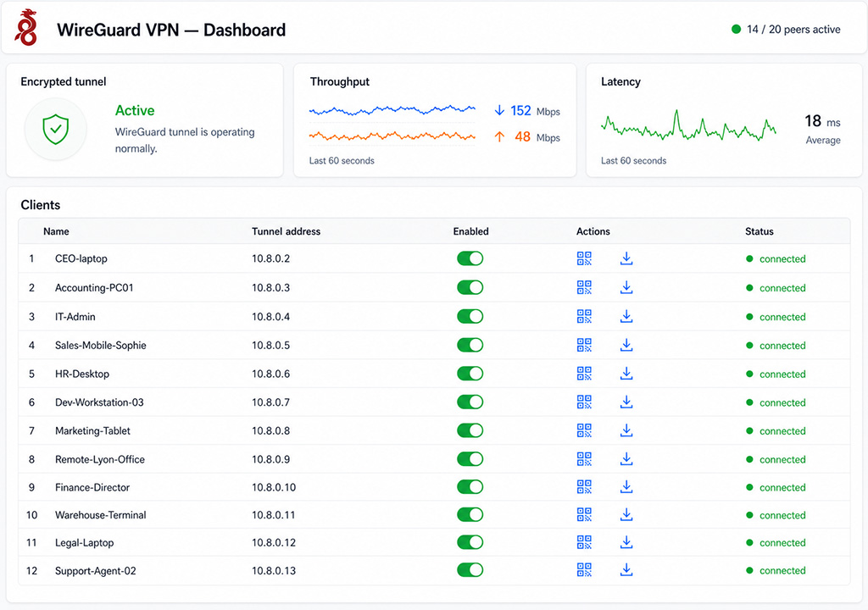Show QR code for Accounting-PC01
This screenshot has width=868, height=610.
click(584, 287)
